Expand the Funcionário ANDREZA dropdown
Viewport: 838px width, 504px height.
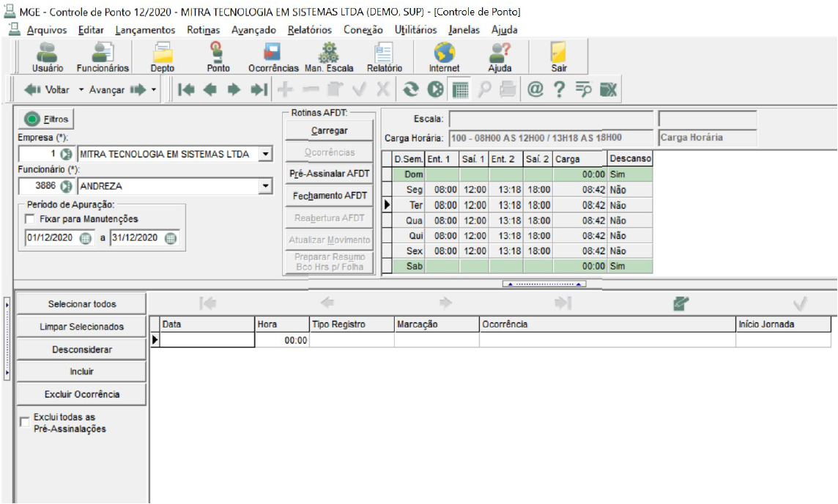point(266,187)
